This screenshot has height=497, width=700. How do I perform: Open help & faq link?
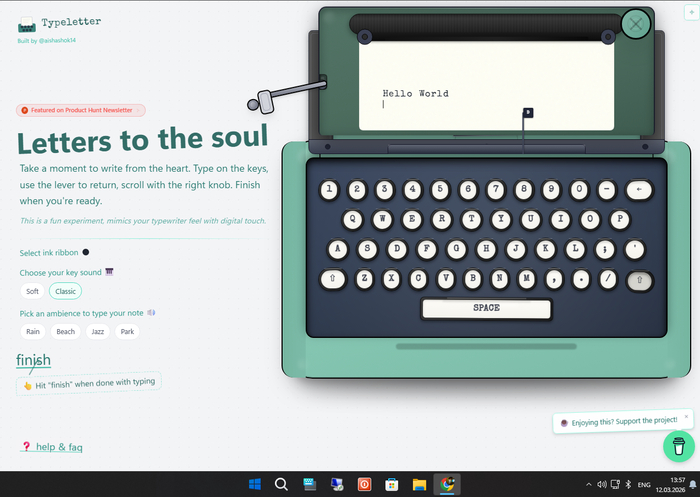(58, 447)
